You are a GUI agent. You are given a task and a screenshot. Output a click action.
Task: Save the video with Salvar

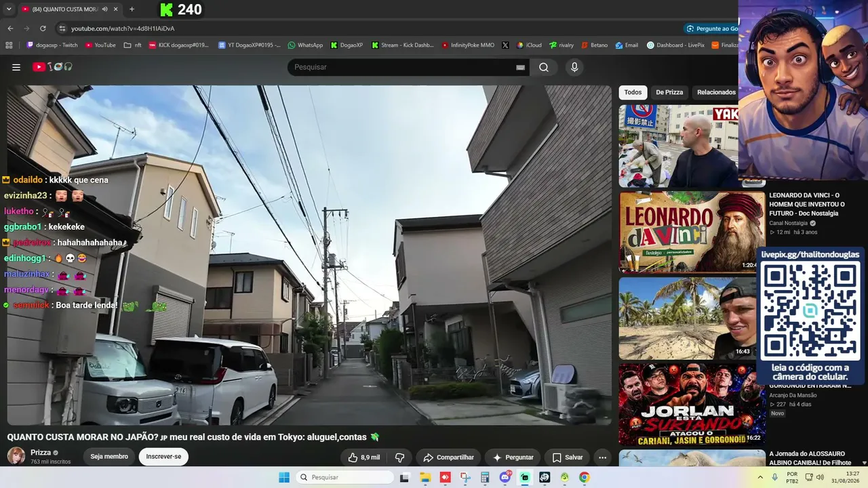coord(568,457)
